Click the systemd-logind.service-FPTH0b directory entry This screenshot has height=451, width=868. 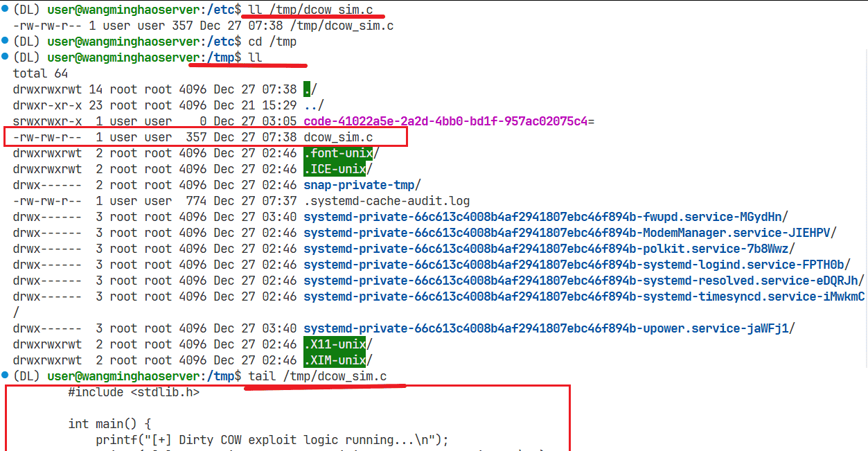[577, 265]
